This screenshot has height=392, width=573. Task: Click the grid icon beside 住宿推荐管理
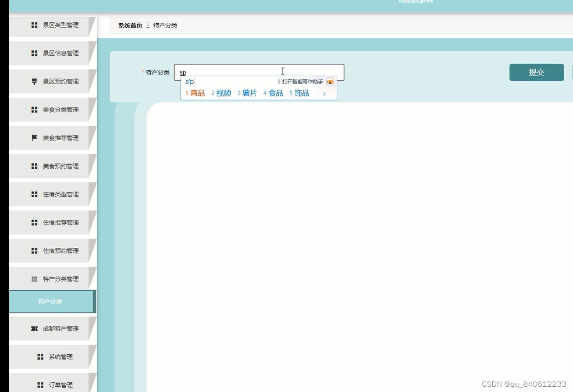(34, 222)
